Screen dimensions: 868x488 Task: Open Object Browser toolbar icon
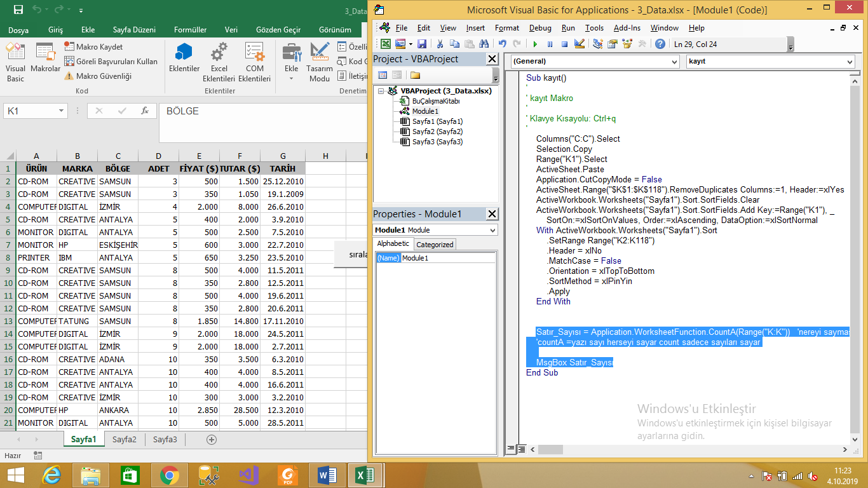click(x=627, y=44)
